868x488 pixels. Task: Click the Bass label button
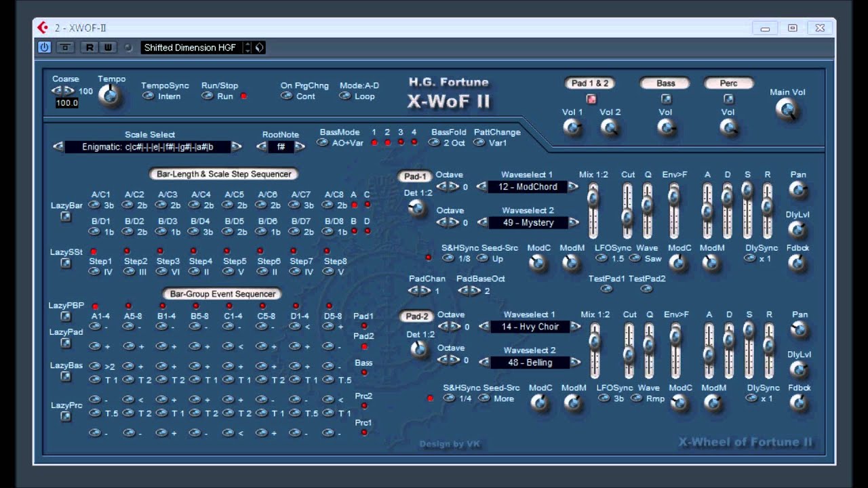point(665,83)
